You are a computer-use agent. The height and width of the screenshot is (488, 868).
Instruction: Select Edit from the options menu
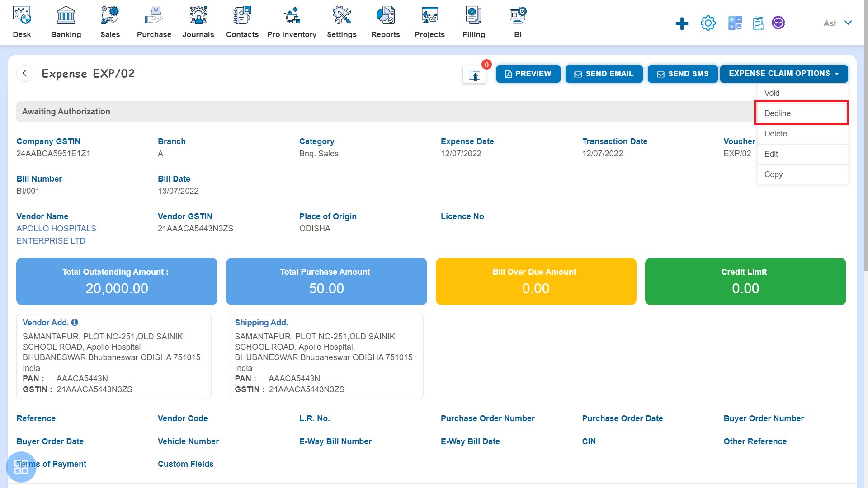pos(802,154)
